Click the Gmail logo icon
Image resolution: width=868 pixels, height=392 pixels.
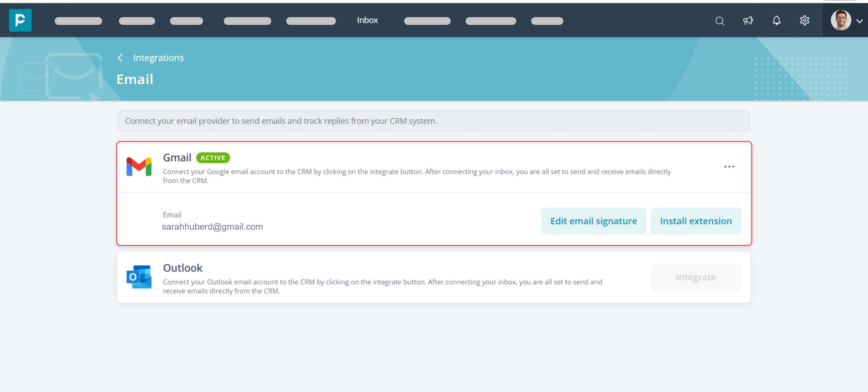139,166
